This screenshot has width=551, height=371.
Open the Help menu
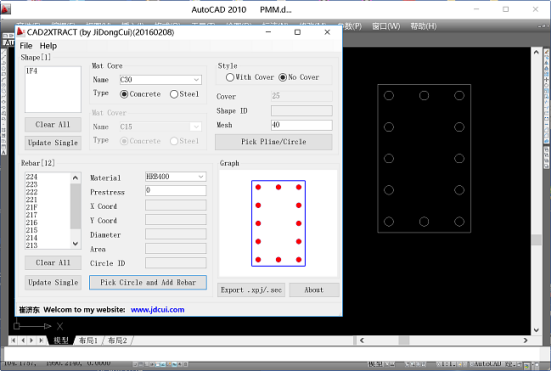48,46
